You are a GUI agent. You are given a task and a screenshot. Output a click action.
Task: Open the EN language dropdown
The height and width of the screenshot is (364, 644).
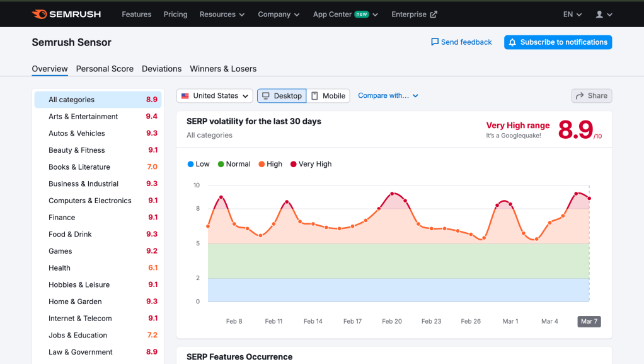[x=572, y=15]
